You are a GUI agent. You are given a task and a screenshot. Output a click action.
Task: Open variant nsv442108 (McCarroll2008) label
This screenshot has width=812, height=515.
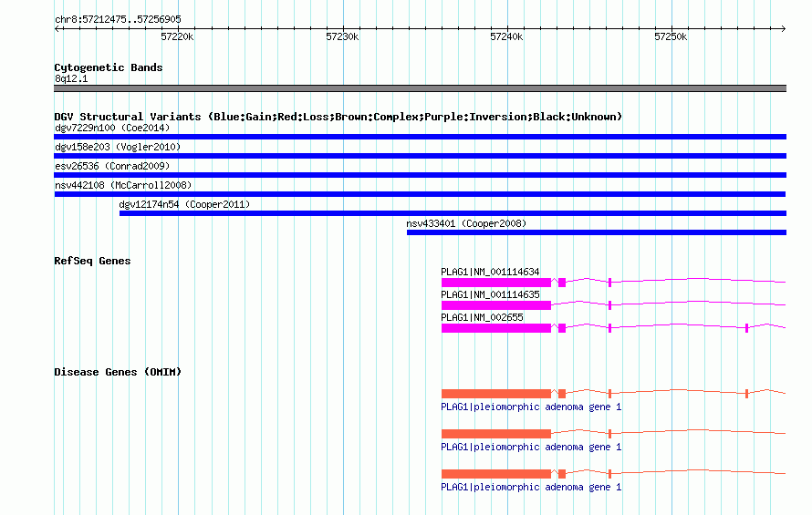point(123,185)
